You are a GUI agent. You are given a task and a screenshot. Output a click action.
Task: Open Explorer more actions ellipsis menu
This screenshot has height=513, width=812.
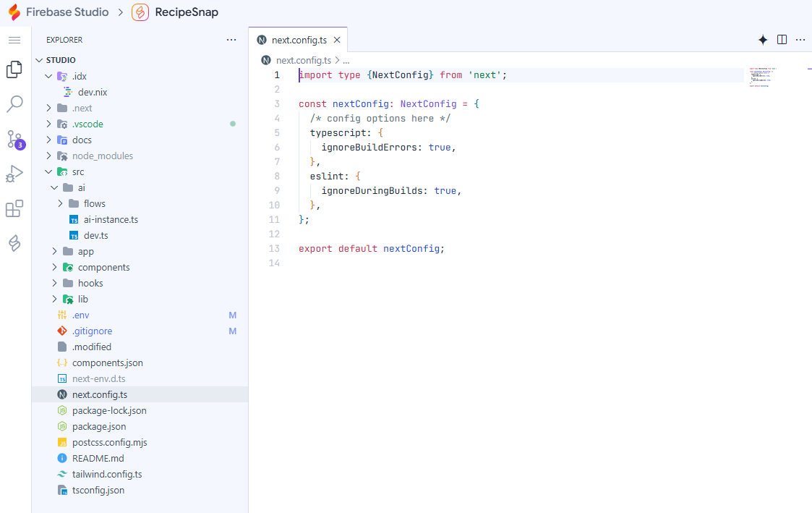click(231, 40)
